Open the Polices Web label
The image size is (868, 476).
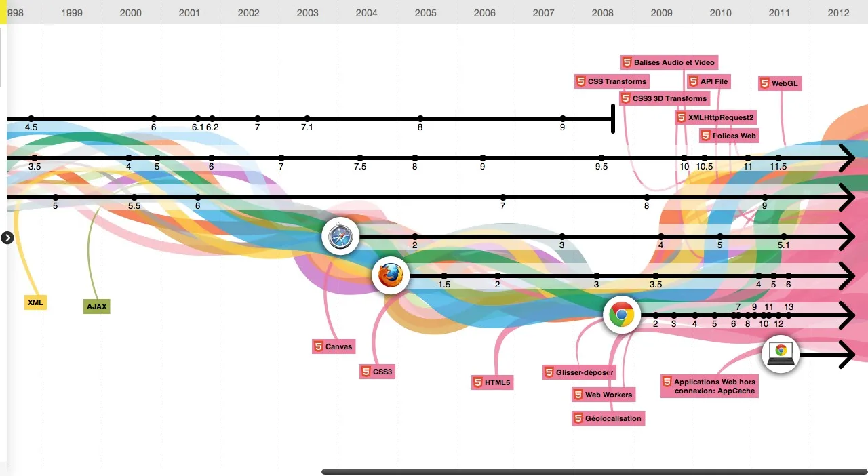[729, 136]
